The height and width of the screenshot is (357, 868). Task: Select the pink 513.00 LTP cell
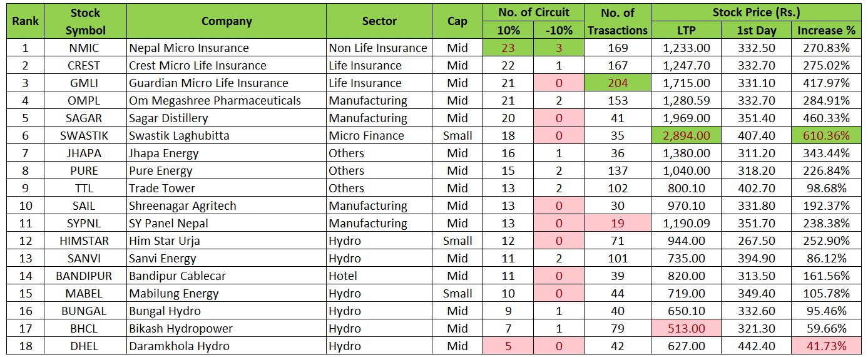pos(686,329)
